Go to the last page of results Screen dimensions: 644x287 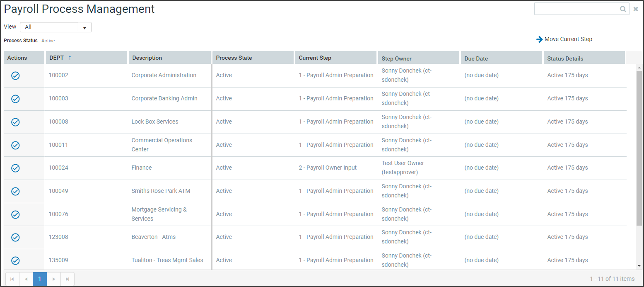pos(68,279)
